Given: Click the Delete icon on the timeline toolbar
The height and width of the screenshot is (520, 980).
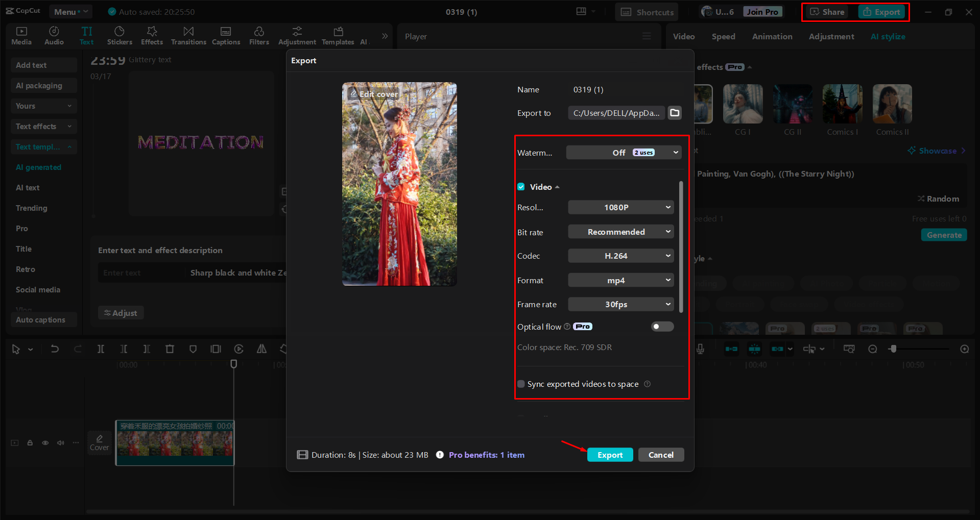Looking at the screenshot, I should tap(170, 349).
